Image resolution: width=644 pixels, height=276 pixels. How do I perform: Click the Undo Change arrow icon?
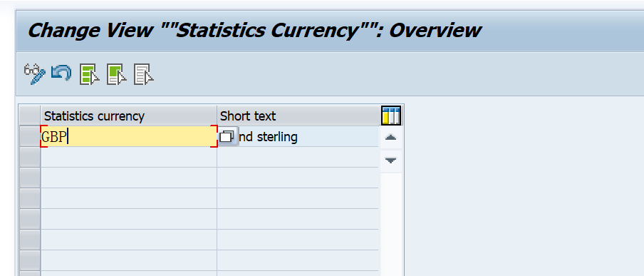61,74
